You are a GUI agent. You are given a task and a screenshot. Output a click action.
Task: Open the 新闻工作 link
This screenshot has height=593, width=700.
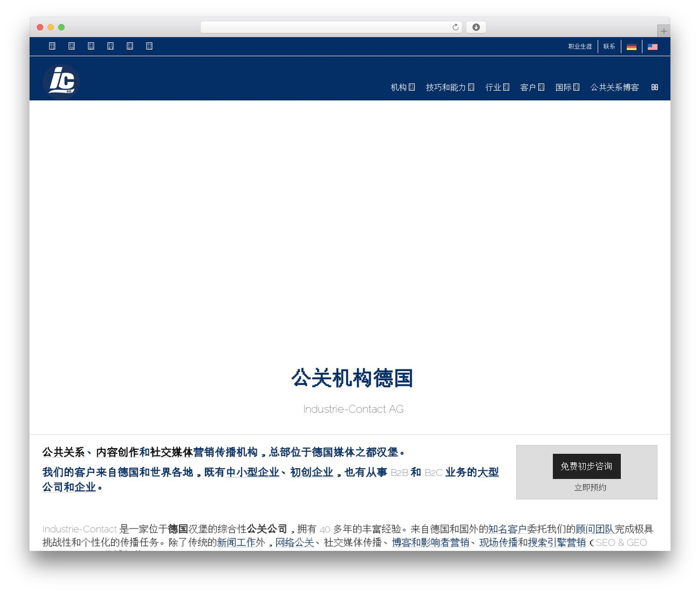point(236,543)
